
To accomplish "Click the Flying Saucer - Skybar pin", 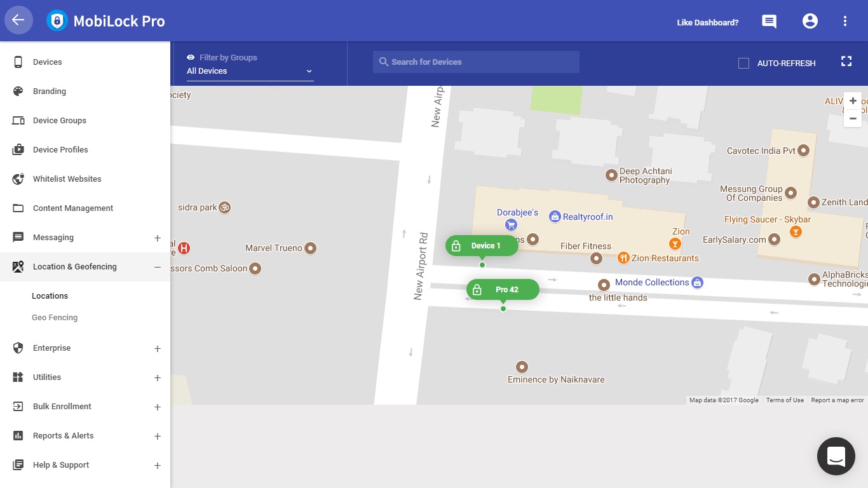I will (x=795, y=232).
